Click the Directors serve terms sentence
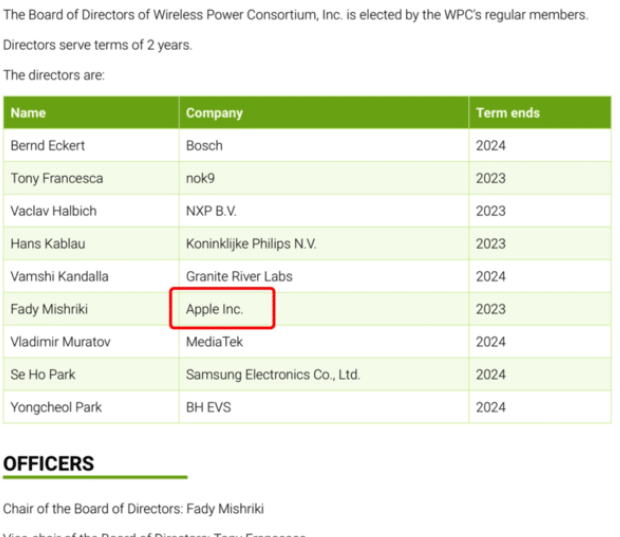620x537 pixels. click(x=98, y=45)
